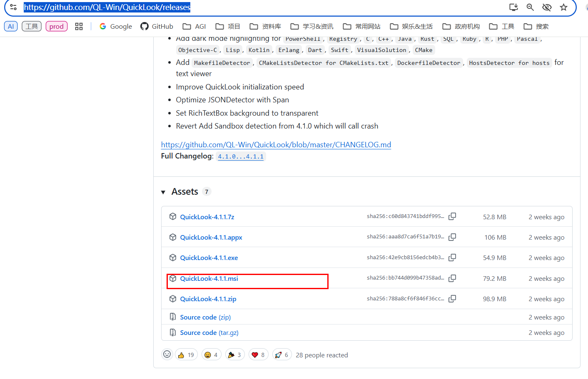
Task: Open the apps grid icon in bookmarks bar
Action: coord(79,26)
